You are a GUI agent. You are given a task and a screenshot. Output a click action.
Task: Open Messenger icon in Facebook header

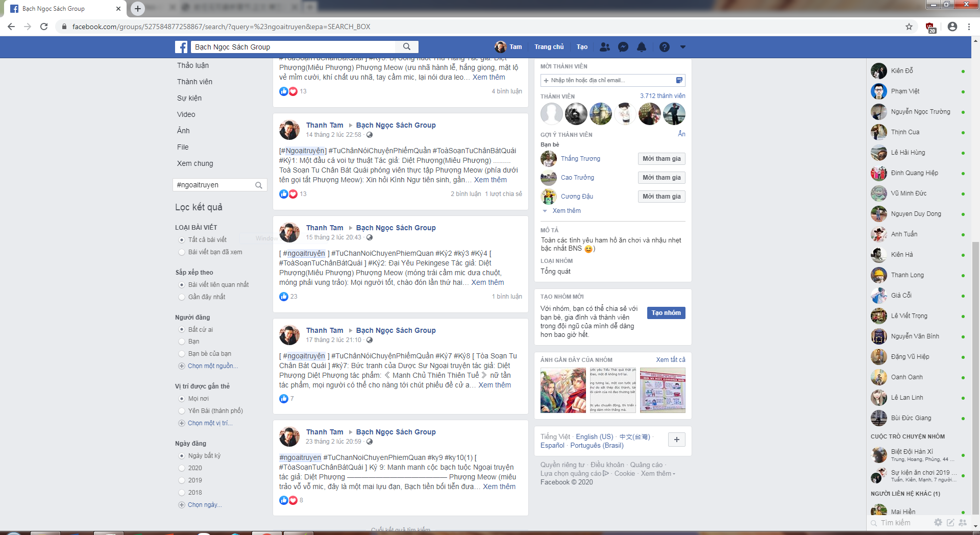pyautogui.click(x=623, y=47)
